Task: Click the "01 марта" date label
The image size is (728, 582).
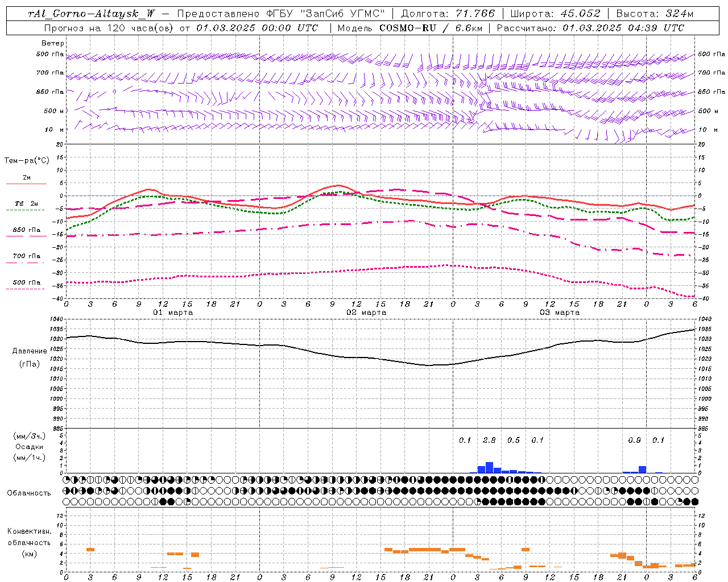Action: point(173,313)
